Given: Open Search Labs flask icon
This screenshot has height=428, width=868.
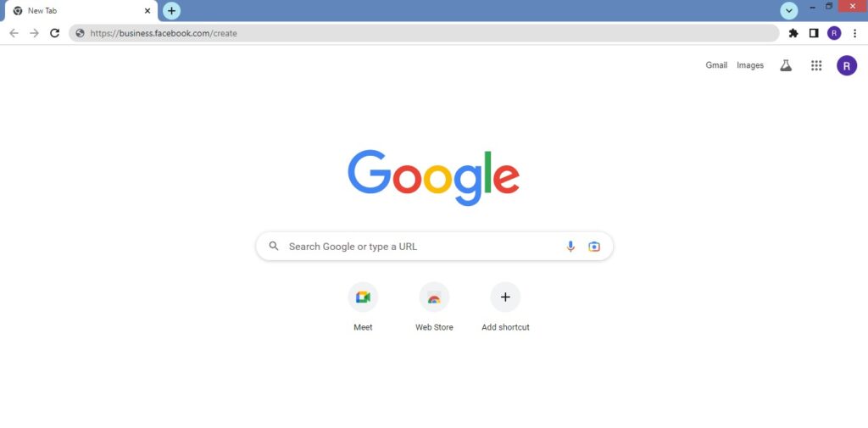Looking at the screenshot, I should coord(786,65).
